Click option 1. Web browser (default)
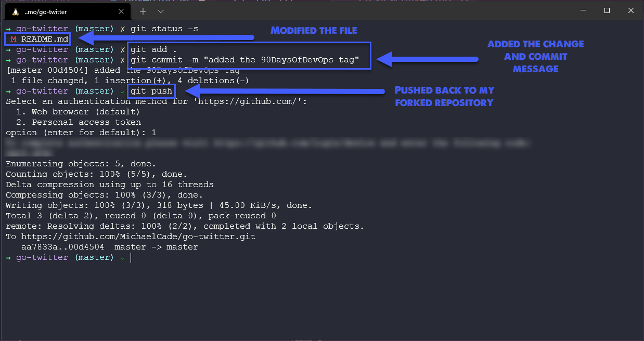The height and width of the screenshot is (341, 644). click(x=78, y=111)
